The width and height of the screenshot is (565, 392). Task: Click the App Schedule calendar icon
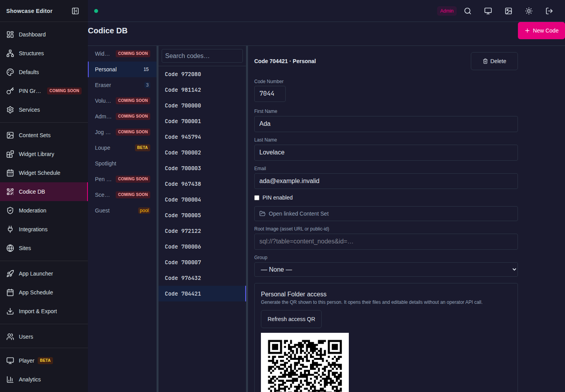tap(10, 292)
